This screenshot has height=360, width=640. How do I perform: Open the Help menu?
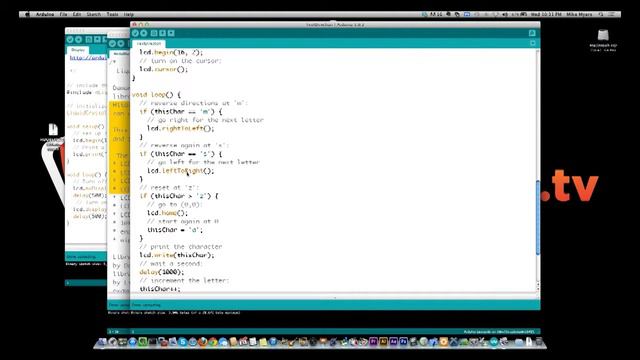point(129,14)
